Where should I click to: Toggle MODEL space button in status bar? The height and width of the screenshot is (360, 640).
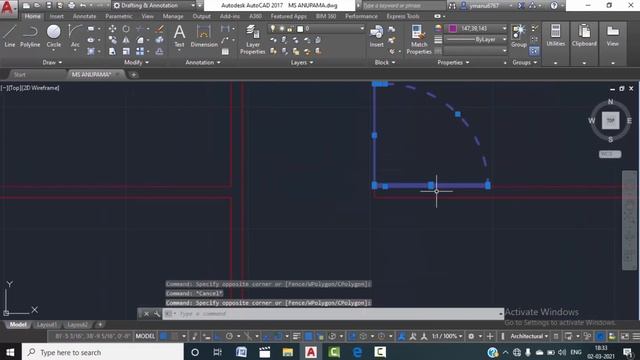tap(145, 336)
